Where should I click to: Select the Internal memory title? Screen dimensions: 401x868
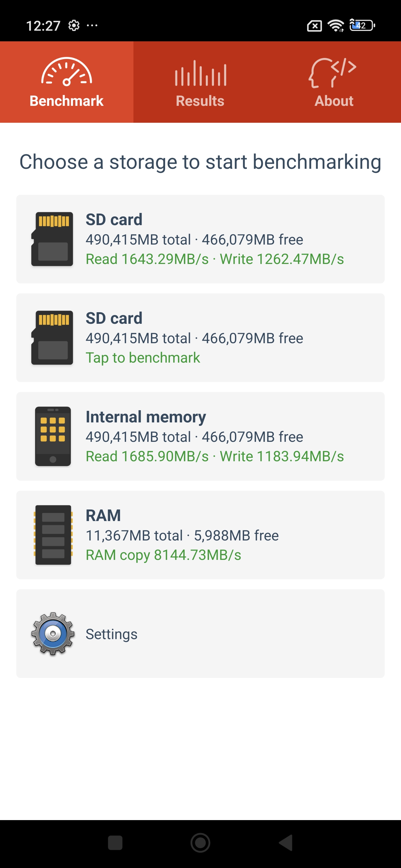146,417
